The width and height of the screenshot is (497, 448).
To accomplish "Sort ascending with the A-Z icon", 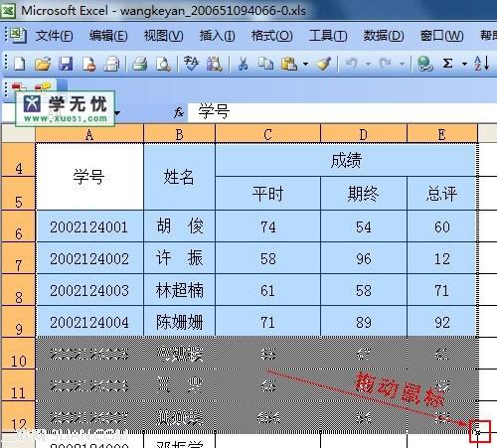I will 481,63.
